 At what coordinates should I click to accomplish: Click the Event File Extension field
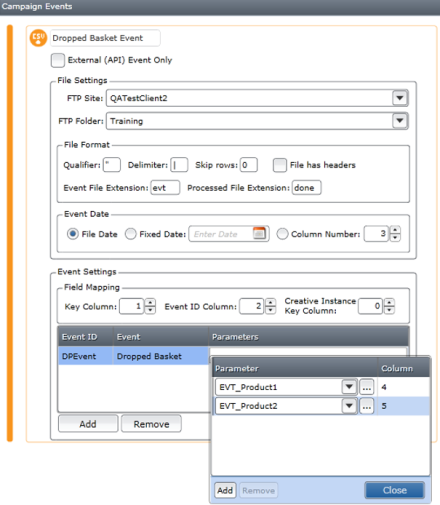(165, 188)
